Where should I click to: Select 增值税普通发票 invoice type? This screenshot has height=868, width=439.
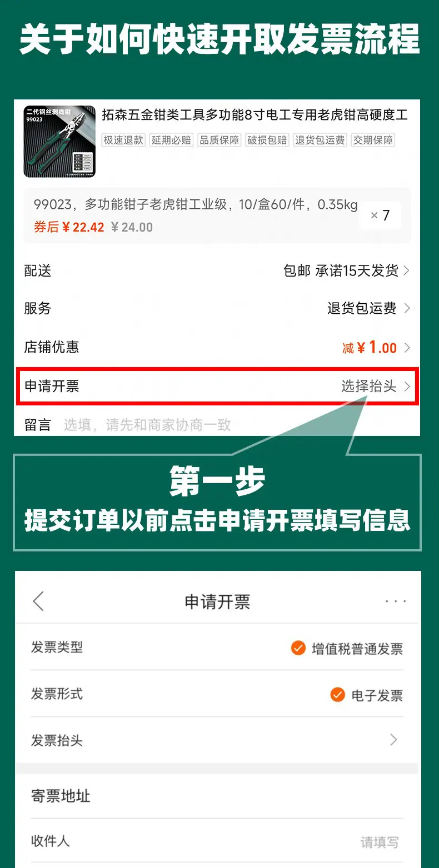point(347,648)
